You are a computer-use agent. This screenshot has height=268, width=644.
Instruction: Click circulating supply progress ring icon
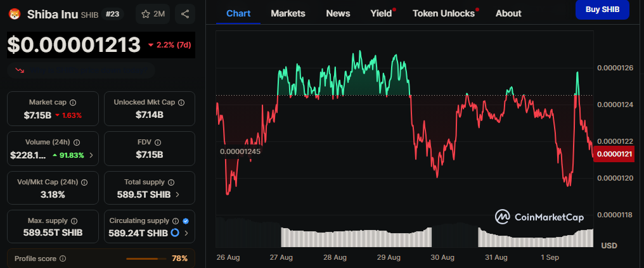175,233
